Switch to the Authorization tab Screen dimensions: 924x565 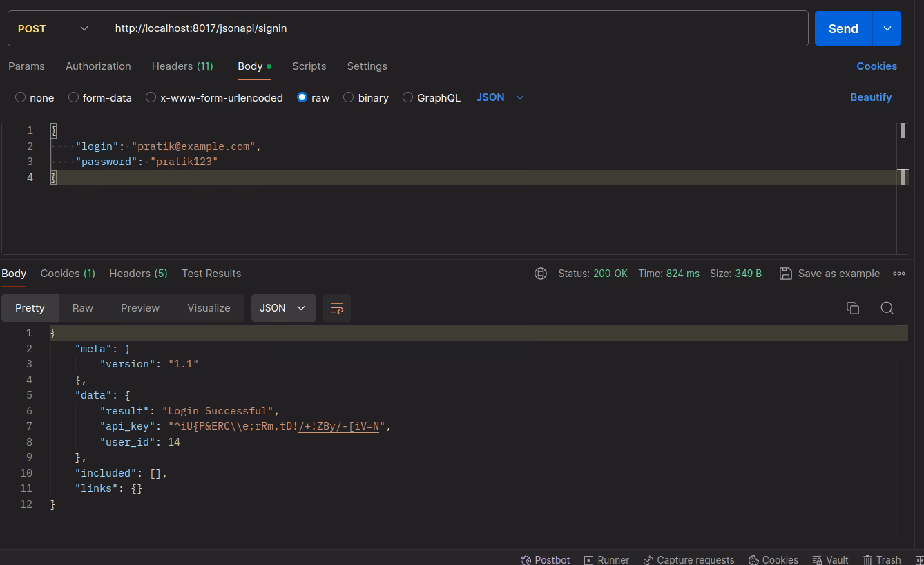98,66
